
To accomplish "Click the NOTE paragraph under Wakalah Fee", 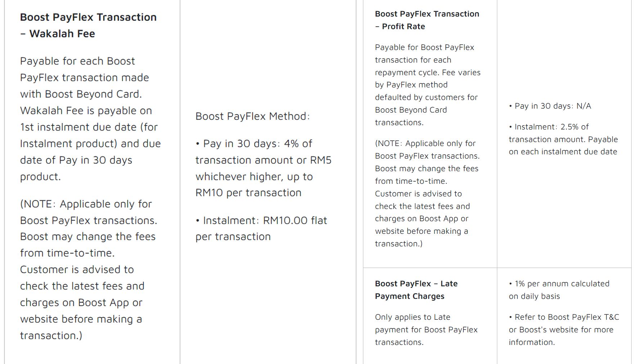I will click(x=88, y=269).
